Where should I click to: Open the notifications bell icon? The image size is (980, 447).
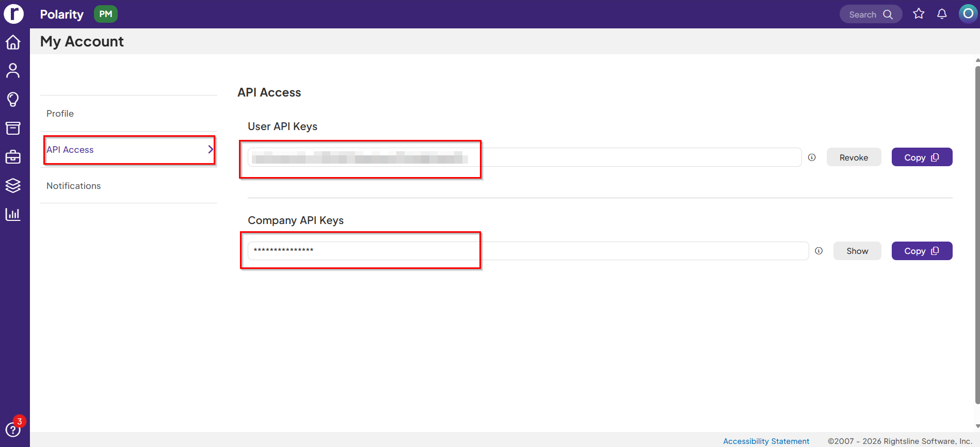click(x=942, y=14)
